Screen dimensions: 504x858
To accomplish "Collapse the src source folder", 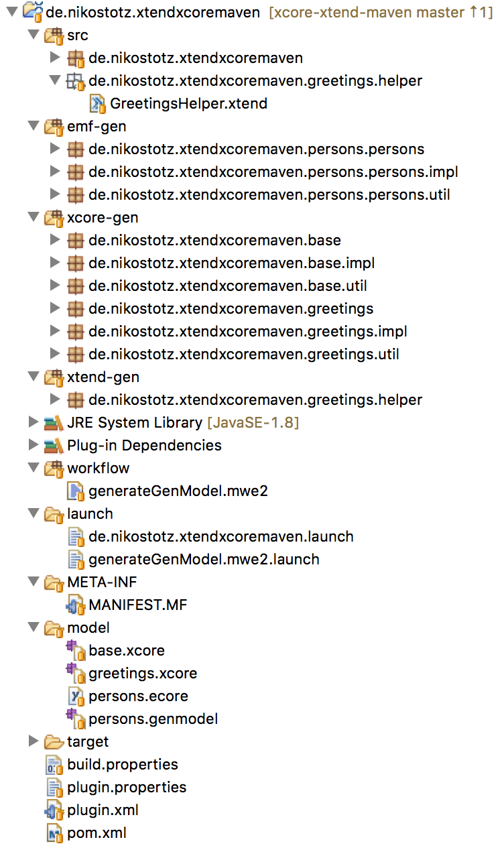I will 34,35.
